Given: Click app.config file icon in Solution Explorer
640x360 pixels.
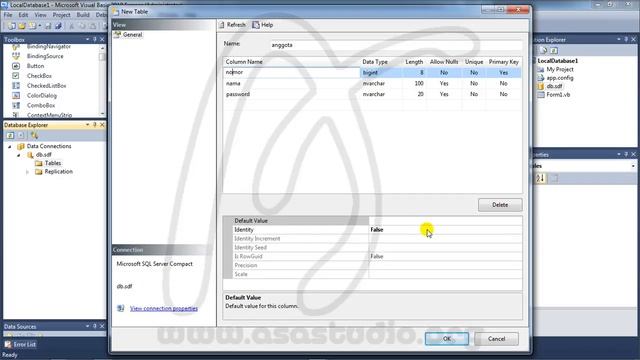Looking at the screenshot, I should coord(541,78).
